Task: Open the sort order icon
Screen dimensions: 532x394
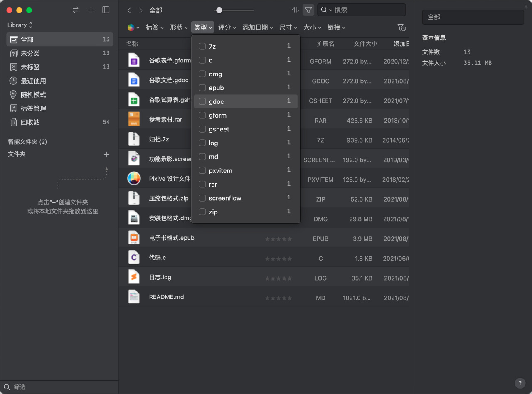Action: (x=296, y=10)
